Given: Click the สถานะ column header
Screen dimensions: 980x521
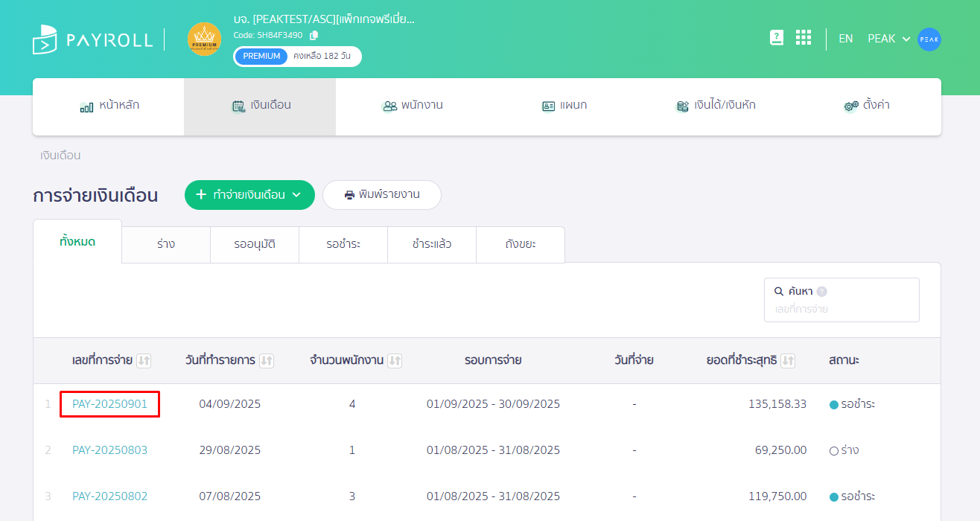Looking at the screenshot, I should [844, 360].
